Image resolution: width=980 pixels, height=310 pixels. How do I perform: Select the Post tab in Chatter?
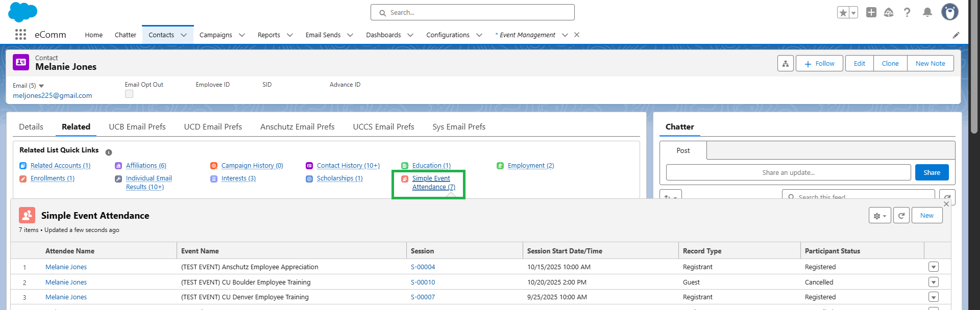tap(683, 150)
